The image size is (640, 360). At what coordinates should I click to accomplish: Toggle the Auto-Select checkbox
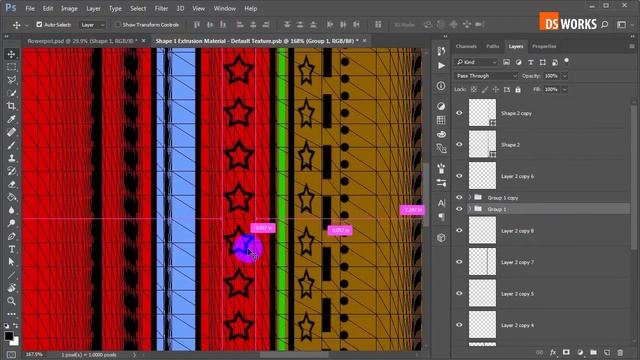(39, 24)
